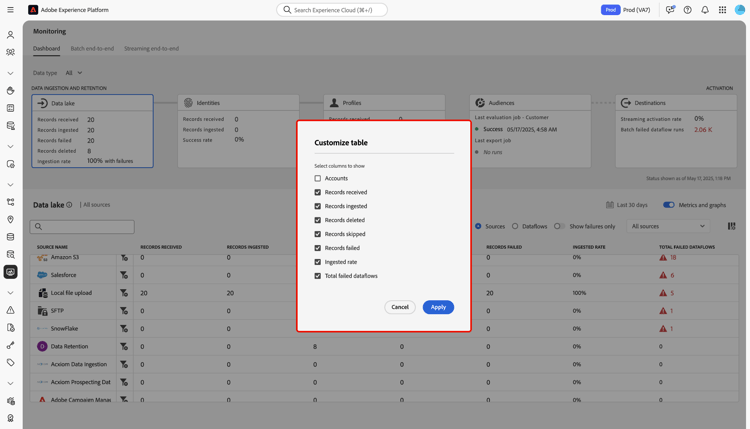750x429 pixels.
Task: Open the monitoring icon in left sidebar
Action: pyautogui.click(x=11, y=272)
